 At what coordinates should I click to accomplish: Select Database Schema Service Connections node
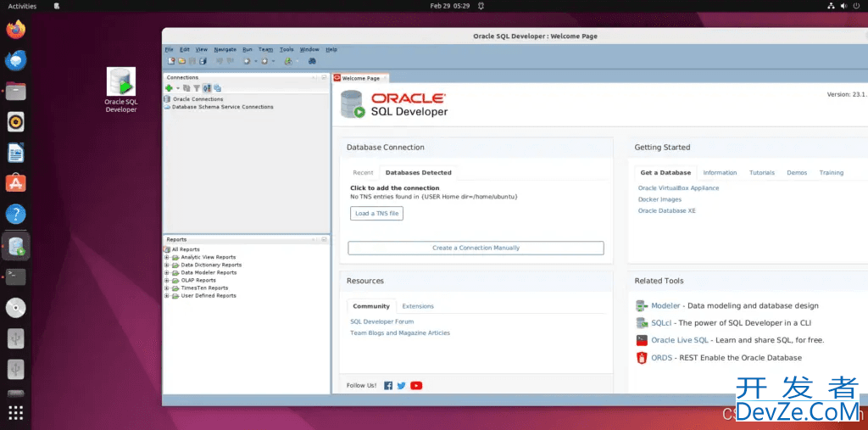[223, 107]
